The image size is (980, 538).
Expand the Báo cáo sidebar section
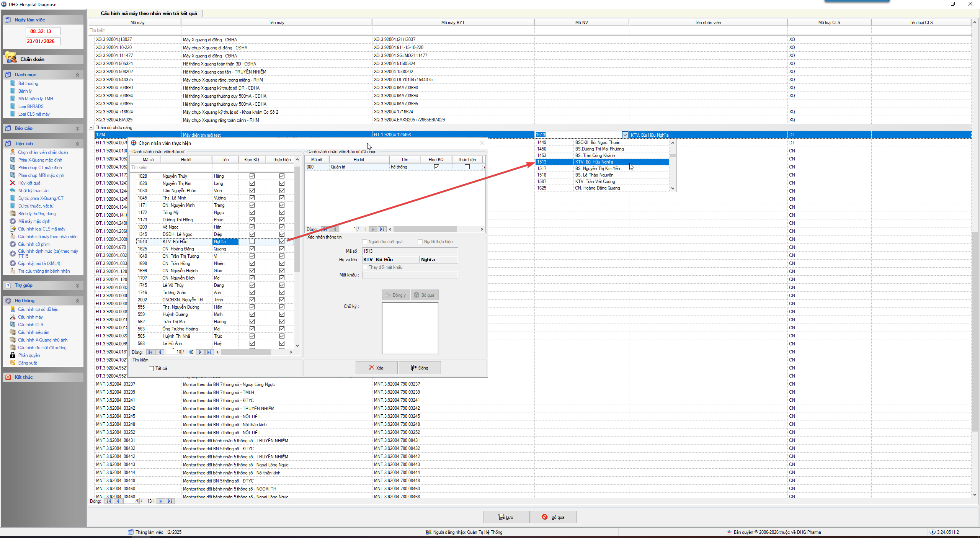coord(77,128)
